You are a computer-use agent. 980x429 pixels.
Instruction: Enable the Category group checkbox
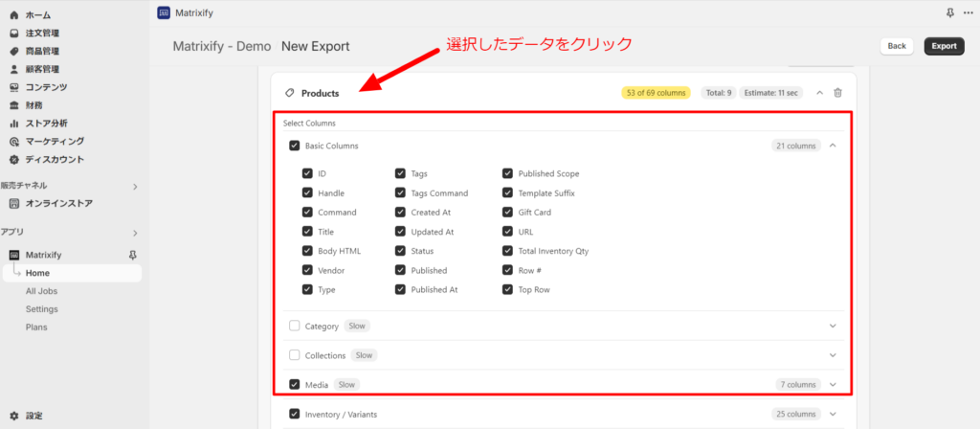(x=295, y=326)
